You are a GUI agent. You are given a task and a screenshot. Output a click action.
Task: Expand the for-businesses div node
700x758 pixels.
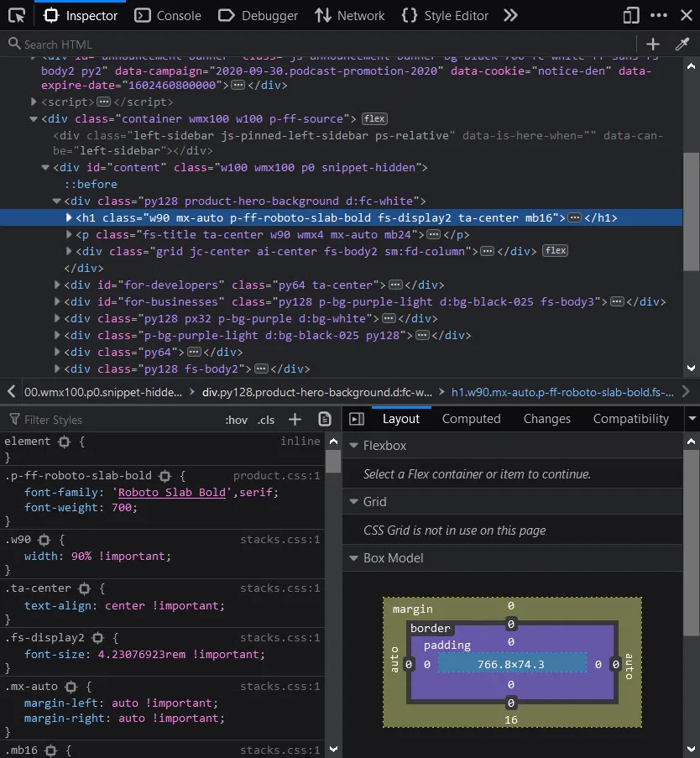pyautogui.click(x=58, y=301)
